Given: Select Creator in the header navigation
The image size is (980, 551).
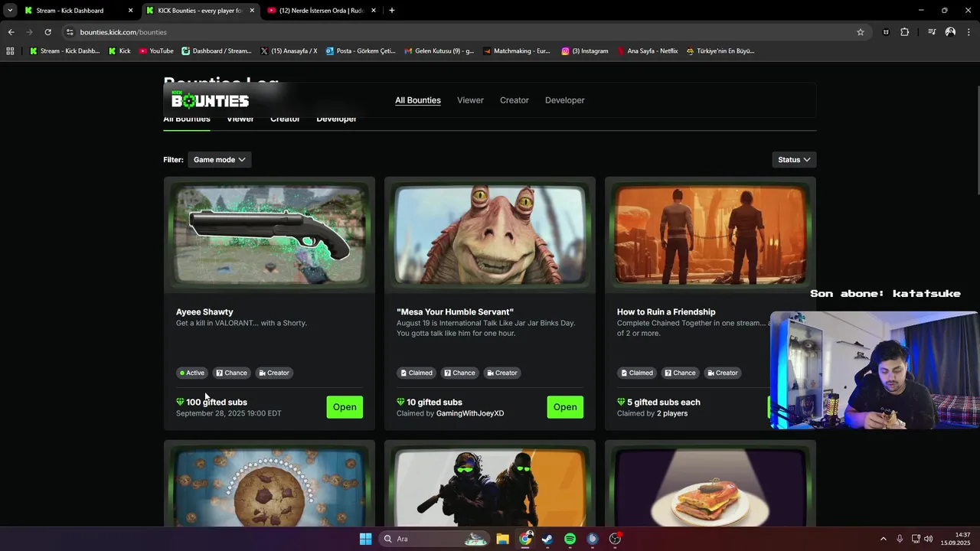Looking at the screenshot, I should [514, 100].
